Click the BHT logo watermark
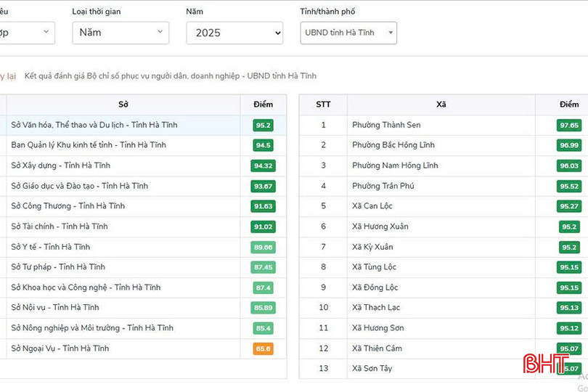Image resolution: width=588 pixels, height=392 pixels. click(x=547, y=364)
